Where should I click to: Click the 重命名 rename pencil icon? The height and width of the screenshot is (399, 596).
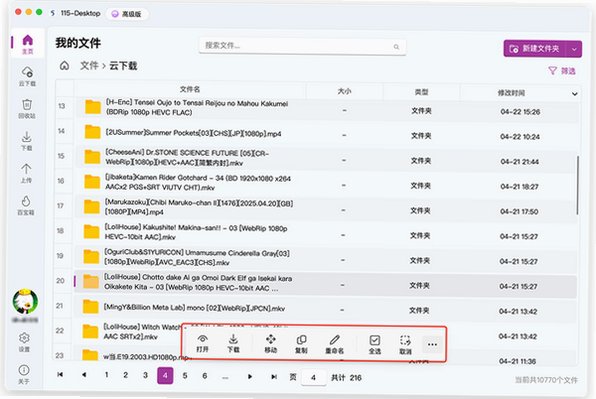334,344
